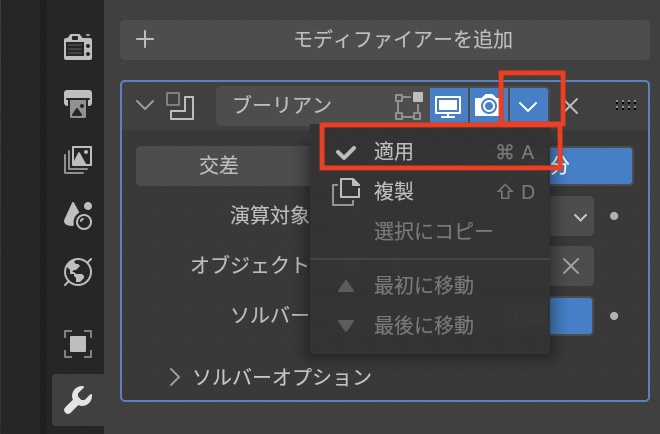Open the modifier extras dropdown arrow
This screenshot has height=434, width=660.
point(530,105)
